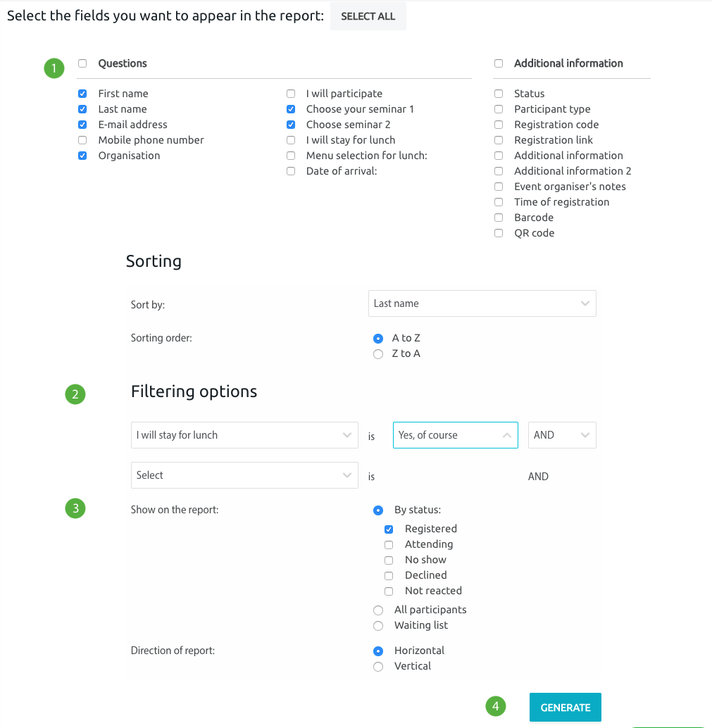
Task: Expand the I will stay for lunch filter
Action: [244, 435]
